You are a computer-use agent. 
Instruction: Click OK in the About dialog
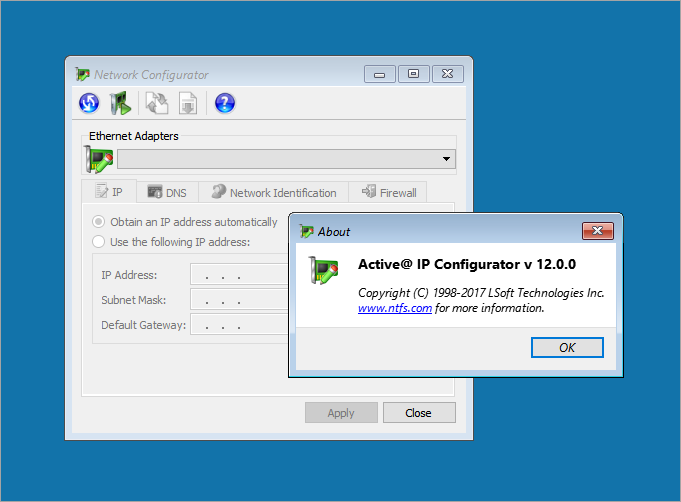point(567,347)
